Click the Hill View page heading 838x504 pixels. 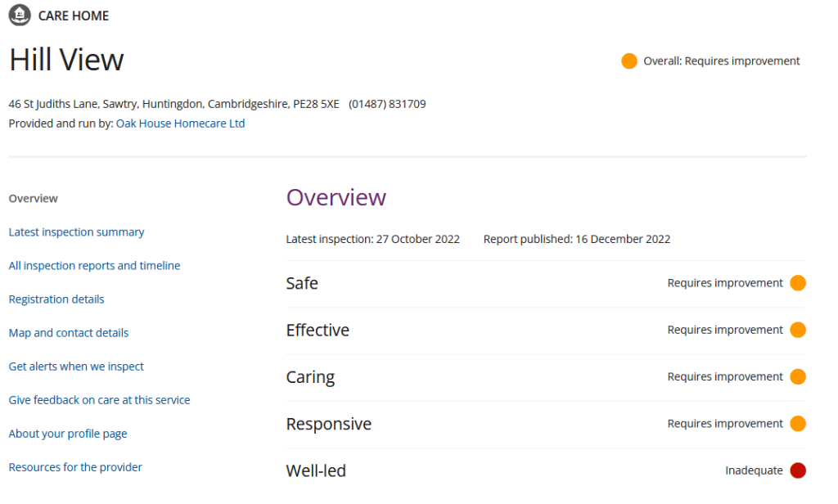[66, 60]
